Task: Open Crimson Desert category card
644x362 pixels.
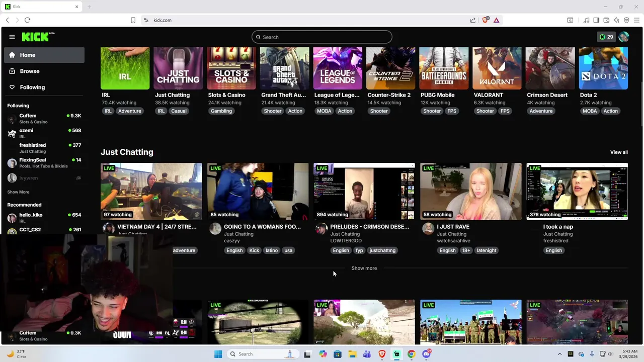Action: pyautogui.click(x=550, y=68)
